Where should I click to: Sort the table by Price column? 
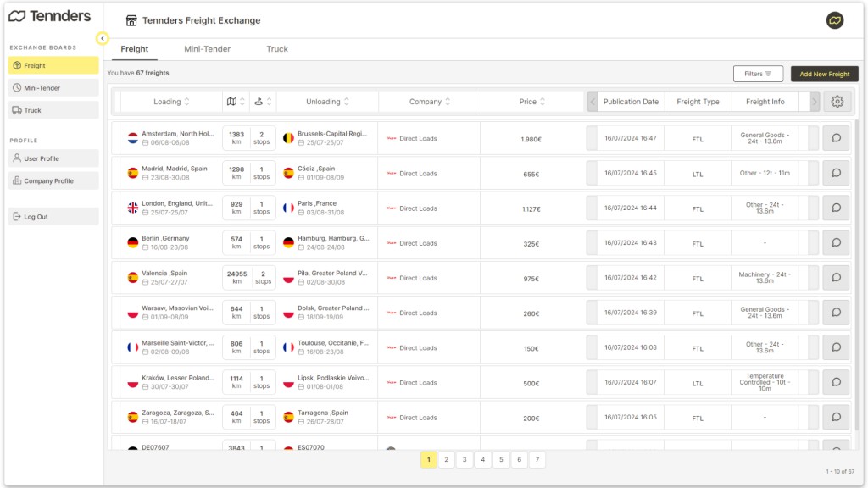532,102
